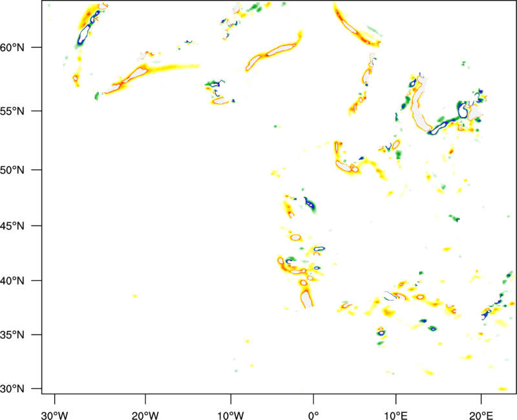Click the 0° longitude label
Viewport: 517px width, 420px height.
coord(313,415)
